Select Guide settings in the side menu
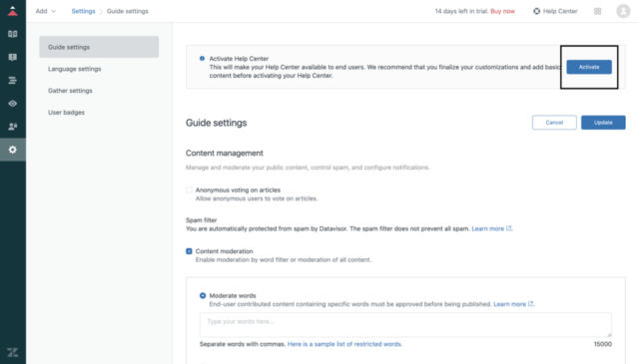The width and height of the screenshot is (639, 364). tap(99, 47)
